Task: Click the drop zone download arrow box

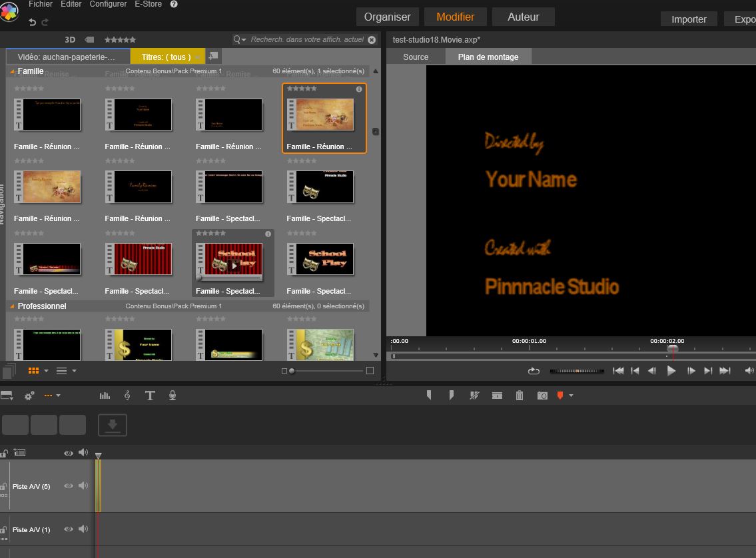Action: click(113, 425)
